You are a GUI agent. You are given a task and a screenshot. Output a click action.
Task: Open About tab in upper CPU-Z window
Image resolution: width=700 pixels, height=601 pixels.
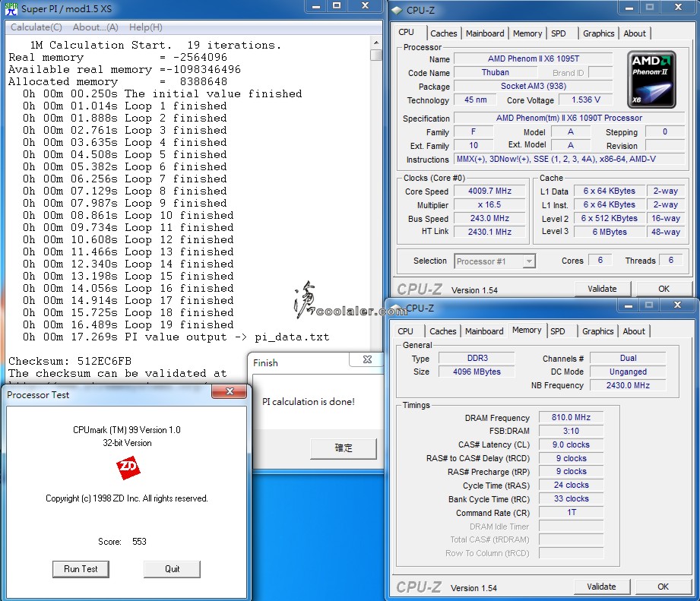point(635,33)
